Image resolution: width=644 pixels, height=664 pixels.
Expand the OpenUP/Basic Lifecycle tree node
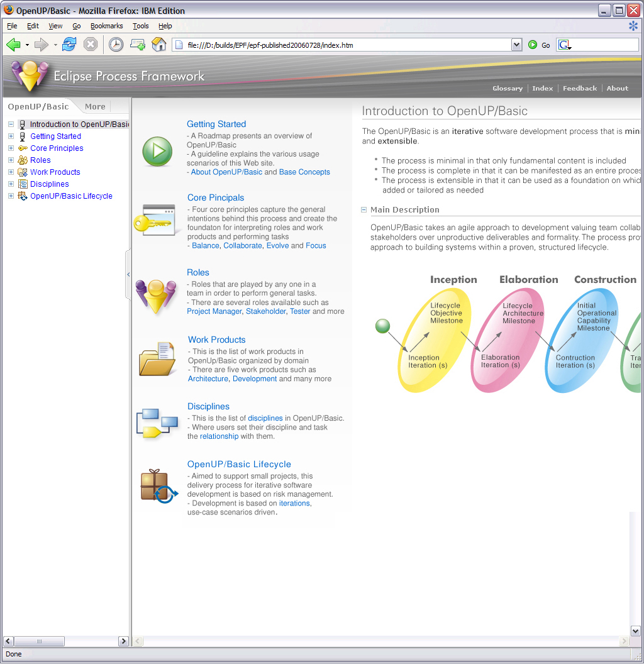coord(11,196)
